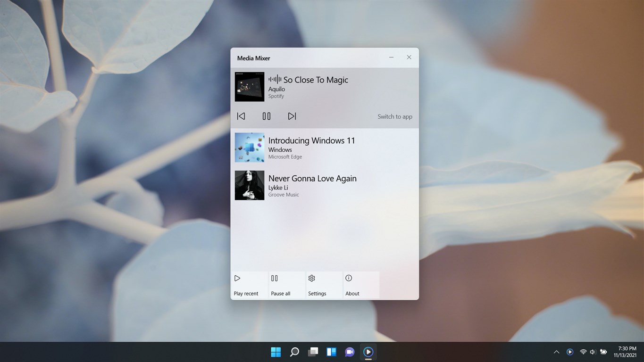The image size is (644, 362).
Task: Close the Media Mixer window
Action: [x=409, y=58]
